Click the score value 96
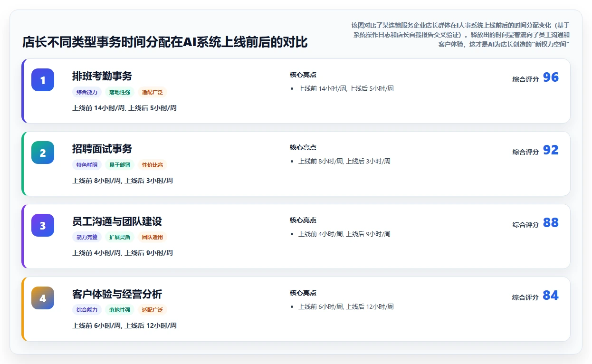Image resolution: width=592 pixels, height=364 pixels. (x=551, y=77)
